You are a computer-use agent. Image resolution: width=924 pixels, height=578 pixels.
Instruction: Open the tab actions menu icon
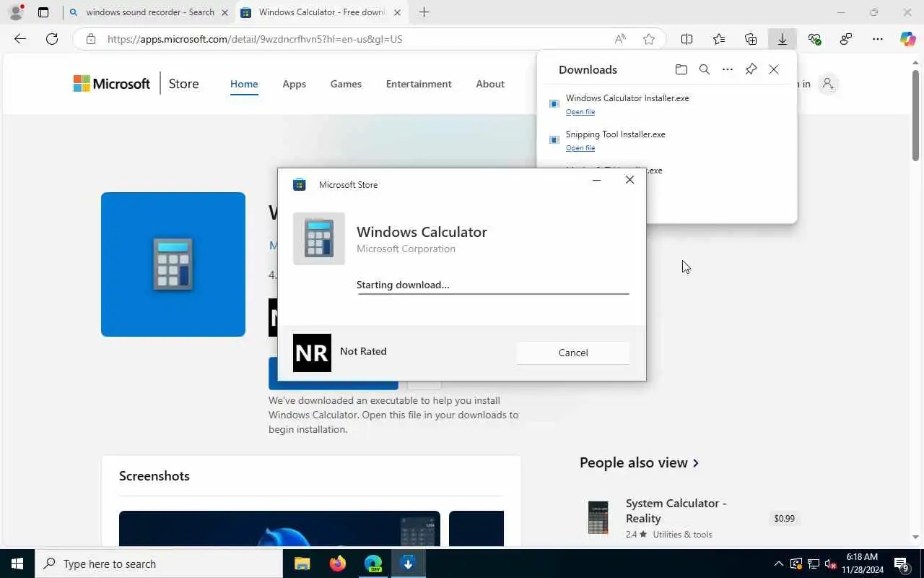click(x=43, y=12)
